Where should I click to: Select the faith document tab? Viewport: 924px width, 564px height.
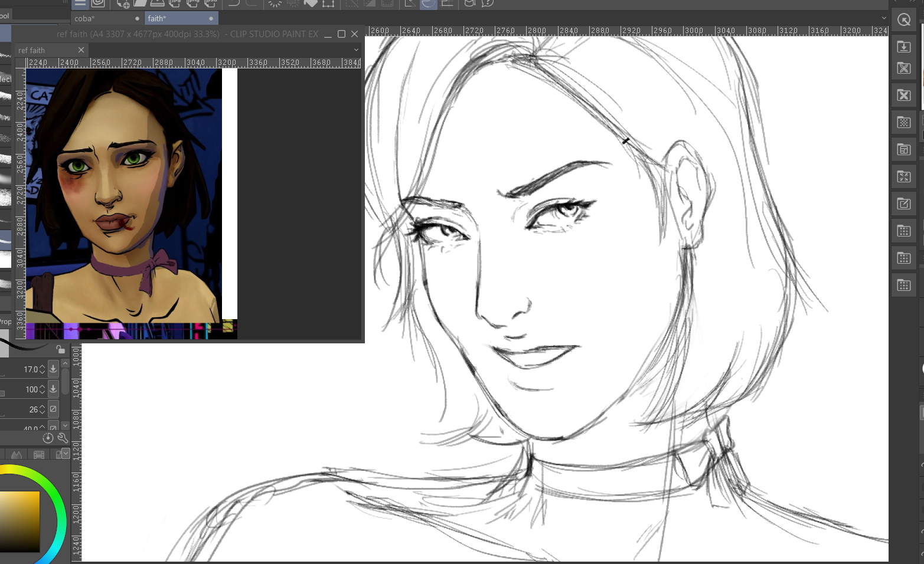point(157,18)
